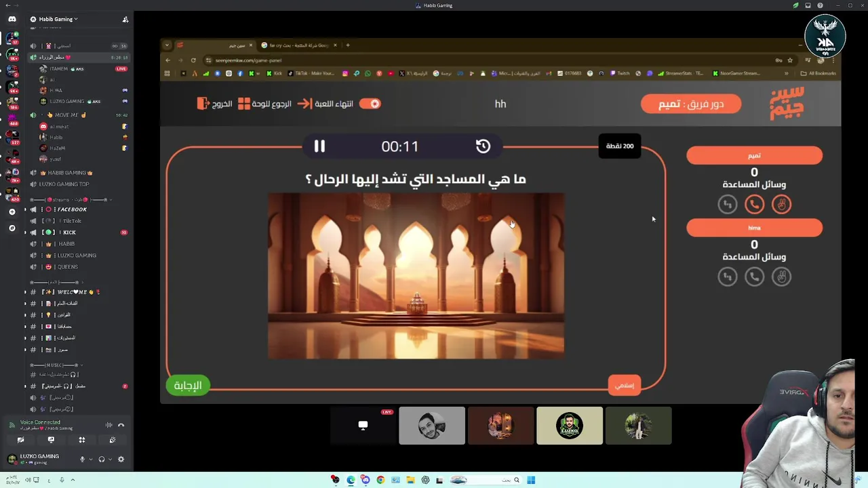Screen dimensions: 868x488
Task: Click the orange إسلامي category tag
Action: coord(625,385)
